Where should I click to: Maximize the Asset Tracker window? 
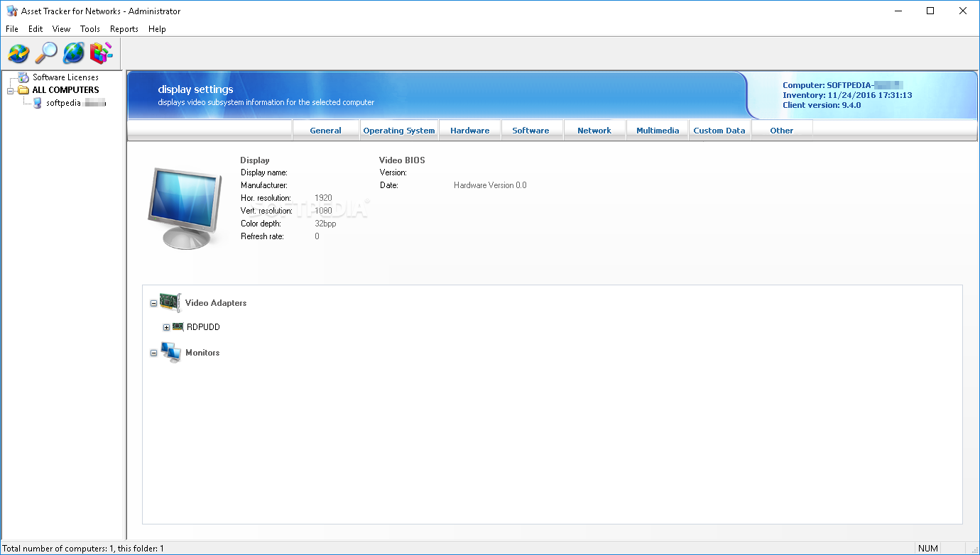click(930, 11)
